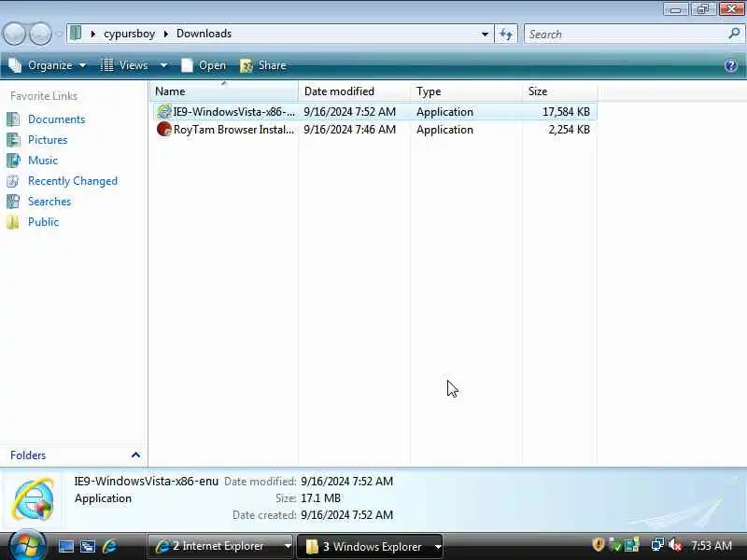
Task: Focus the Search input field
Action: 626,35
